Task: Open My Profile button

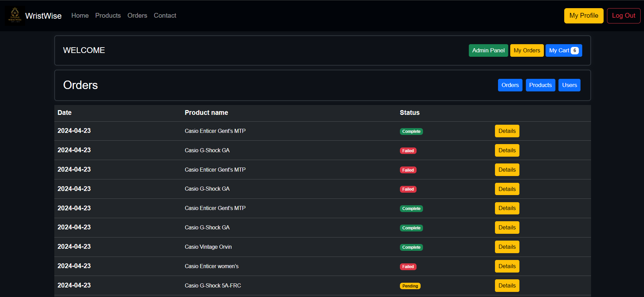Action: (x=584, y=16)
